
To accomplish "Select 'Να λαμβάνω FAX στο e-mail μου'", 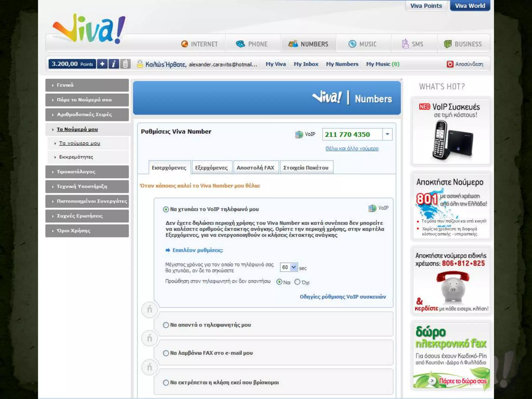I will 166,353.
